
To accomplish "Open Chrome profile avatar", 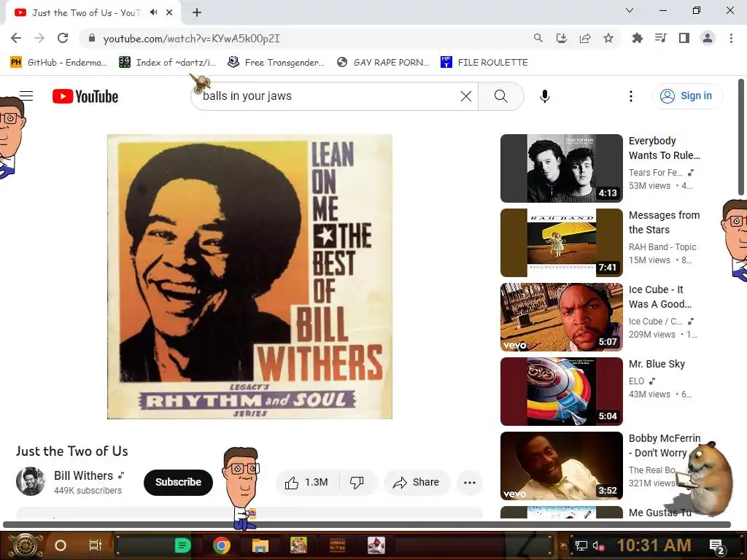I will (x=708, y=38).
